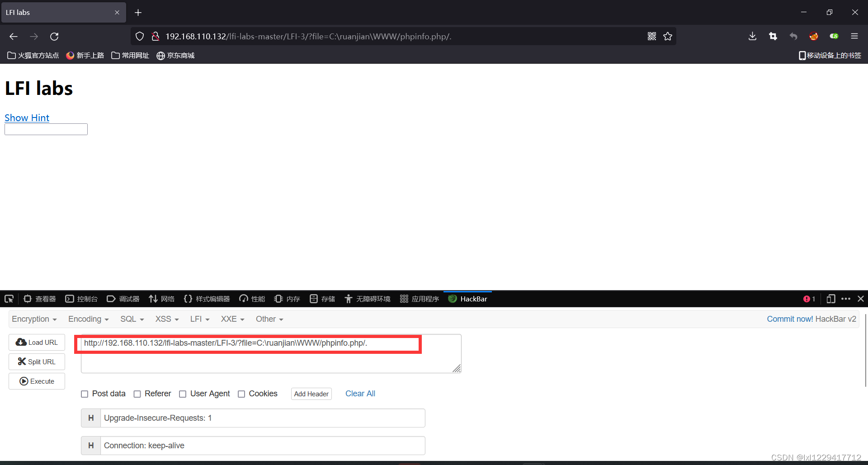Bookmark this page with the star icon
This screenshot has height=465, width=868.
click(668, 36)
